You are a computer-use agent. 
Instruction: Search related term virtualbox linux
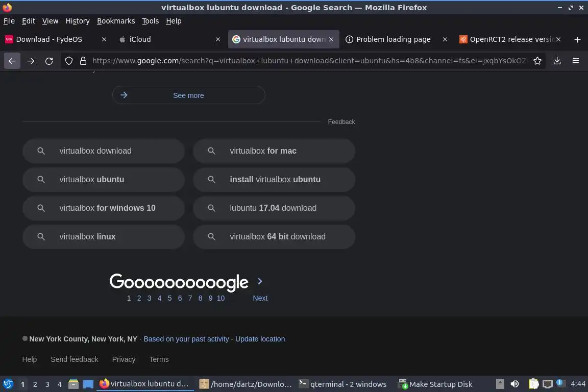pos(104,237)
